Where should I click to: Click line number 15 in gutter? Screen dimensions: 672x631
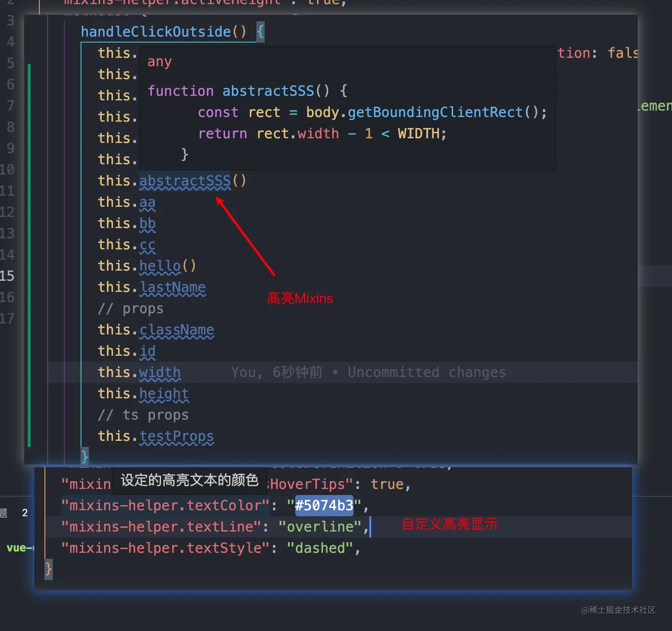point(7,276)
